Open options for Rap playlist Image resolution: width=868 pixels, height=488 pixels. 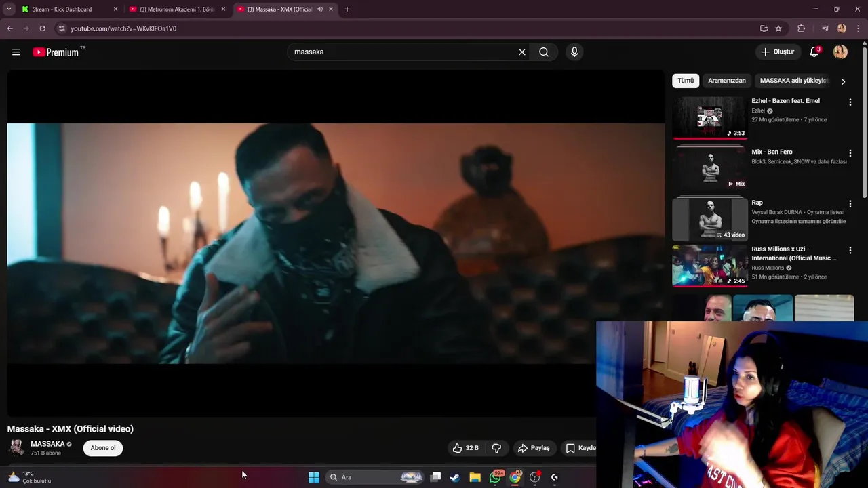850,204
